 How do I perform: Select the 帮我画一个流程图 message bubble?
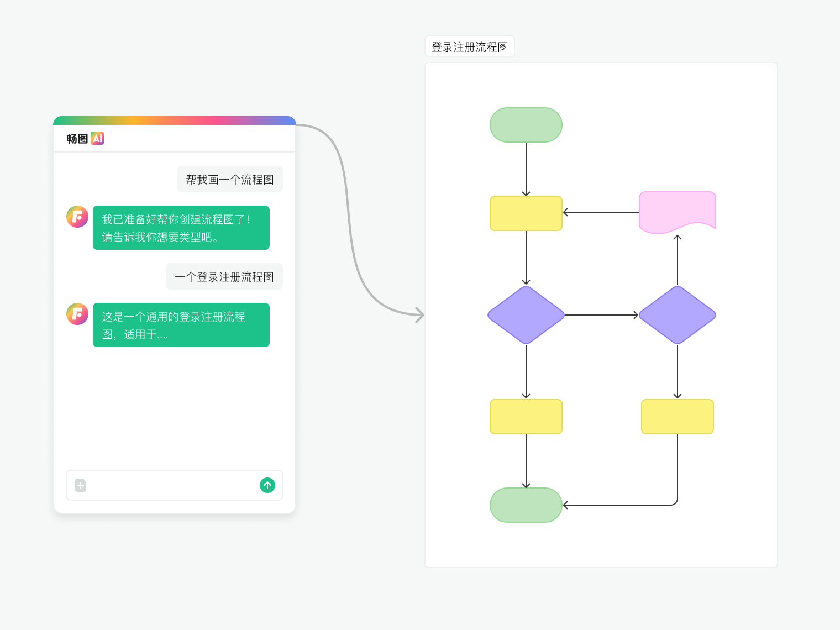230,179
